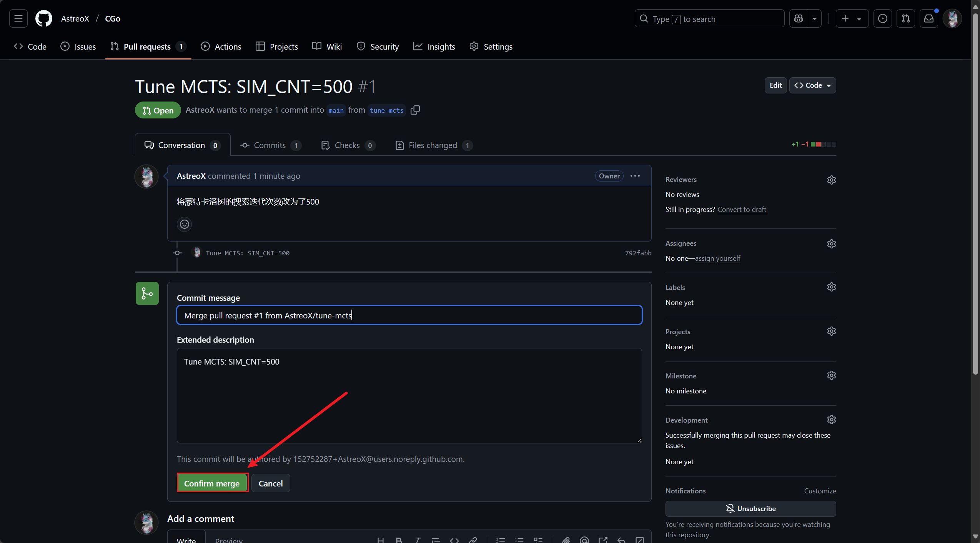Viewport: 980px width, 543px height.
Task: Open the Actions repository tab
Action: click(x=221, y=47)
